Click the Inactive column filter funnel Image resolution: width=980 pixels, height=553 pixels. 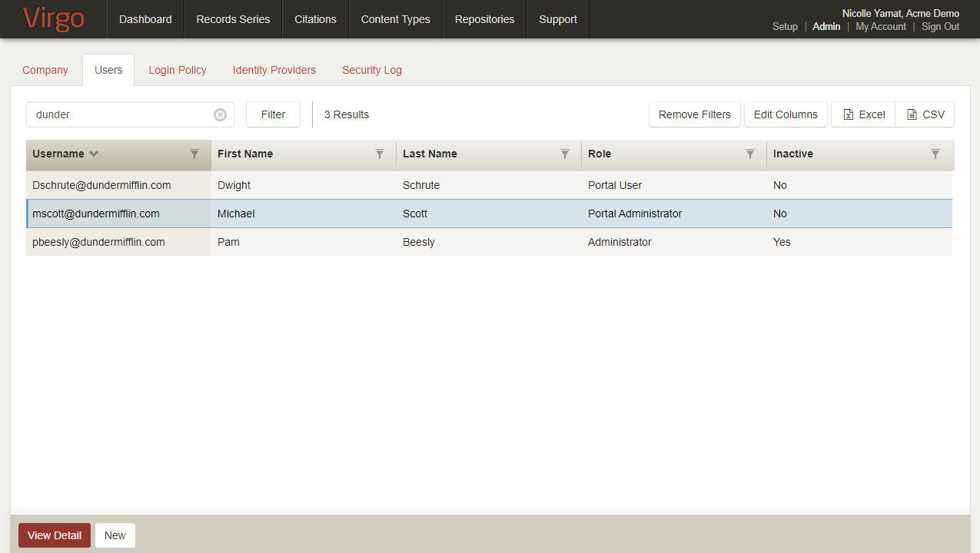935,154
